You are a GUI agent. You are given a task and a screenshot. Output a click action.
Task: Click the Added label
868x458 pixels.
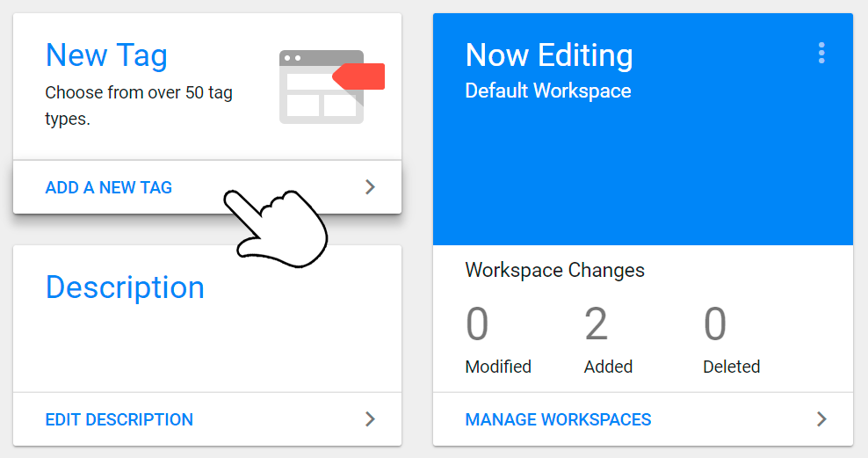[608, 367]
